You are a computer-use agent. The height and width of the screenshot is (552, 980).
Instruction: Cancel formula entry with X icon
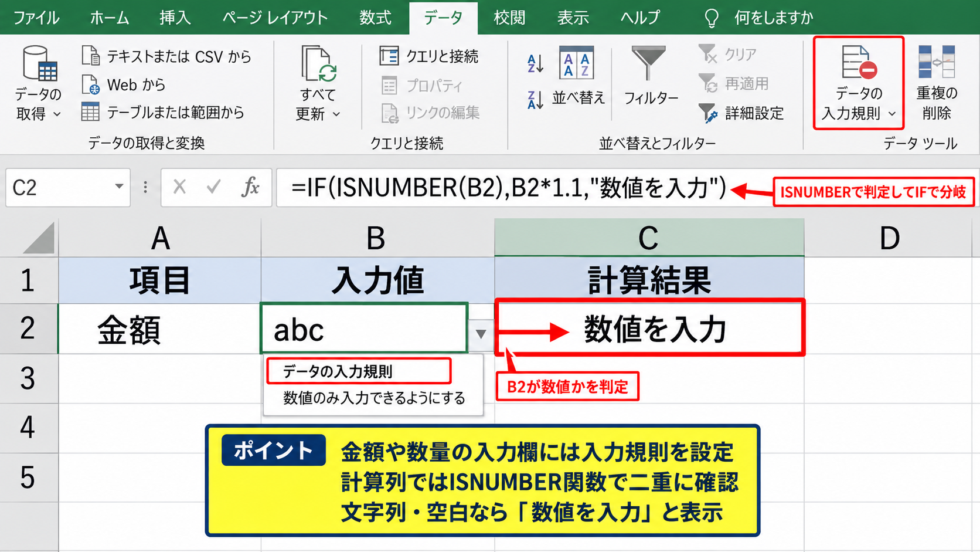pos(180,187)
